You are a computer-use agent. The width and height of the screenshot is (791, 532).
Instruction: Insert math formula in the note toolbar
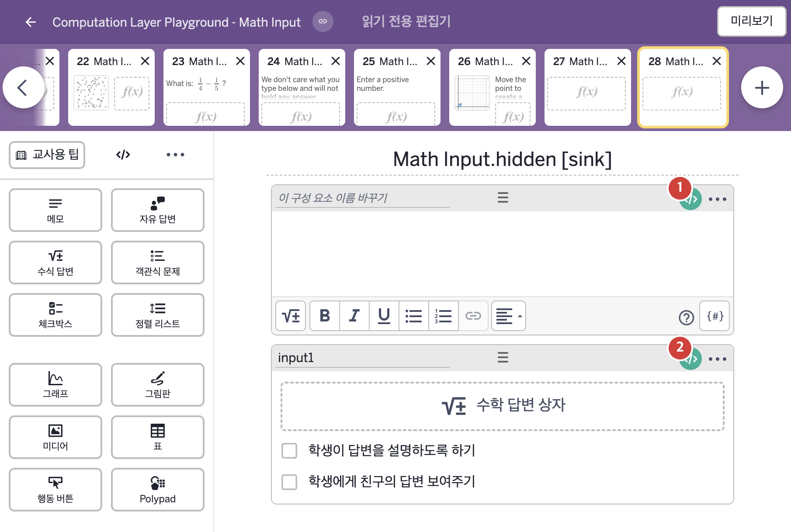[291, 316]
